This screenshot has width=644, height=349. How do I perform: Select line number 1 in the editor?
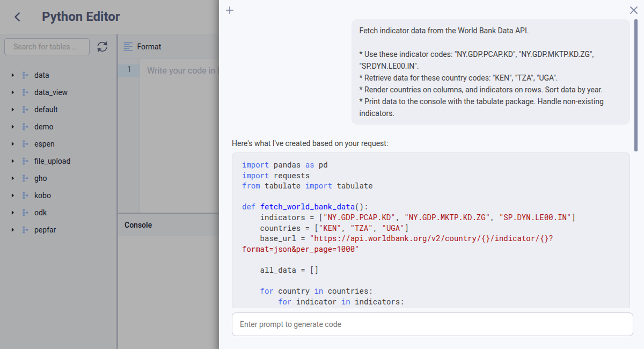(129, 69)
